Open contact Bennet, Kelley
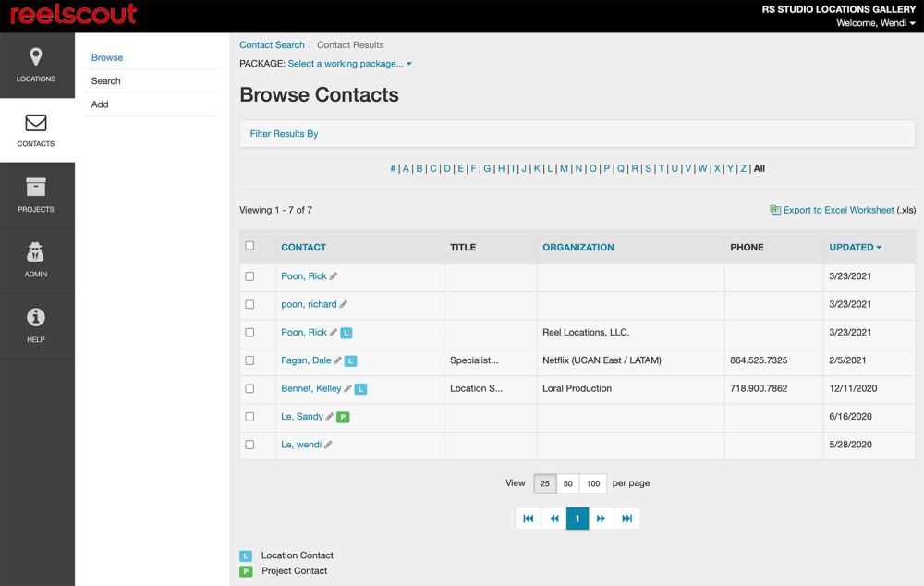Viewport: 924px width, 586px height. 311,388
